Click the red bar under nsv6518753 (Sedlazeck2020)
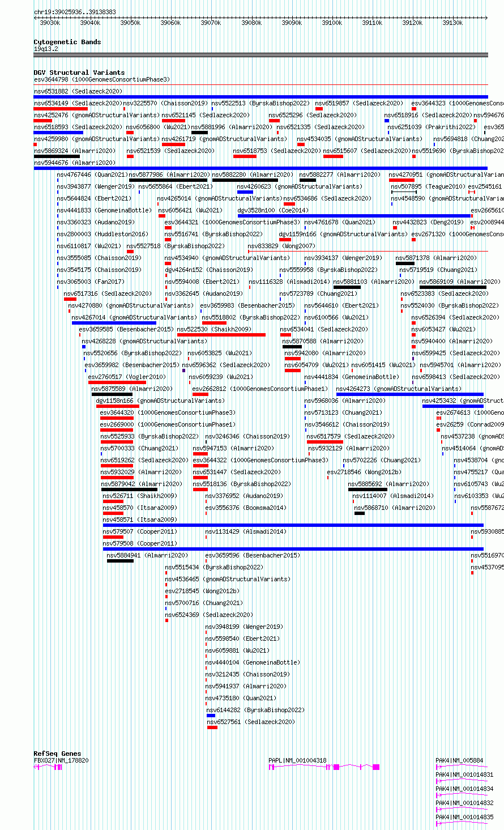This screenshot has width=504, height=830. 245,156
